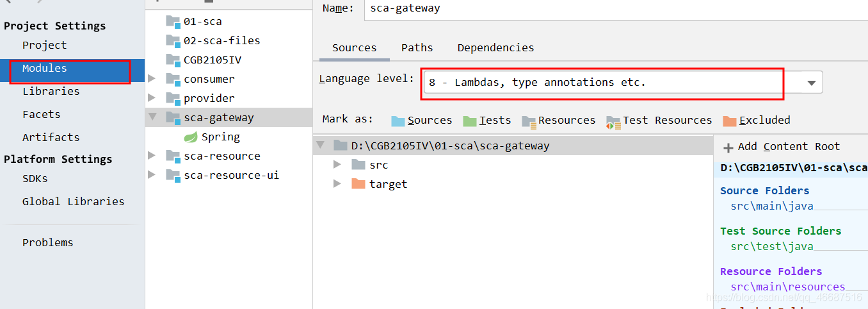Mark as Excluded using orange folder icon
Viewport: 868px width, 309px height.
pos(730,121)
